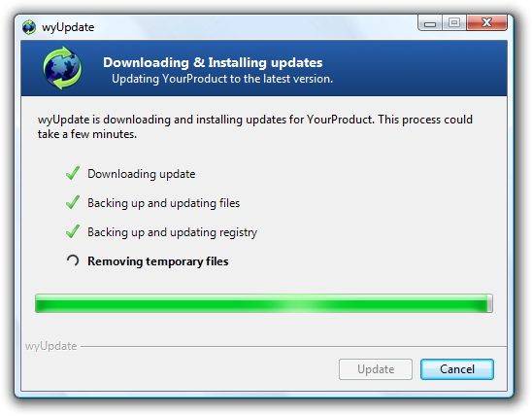Select the Downloading update step text
Image resolution: width=532 pixels, height=416 pixels.
pyautogui.click(x=142, y=174)
